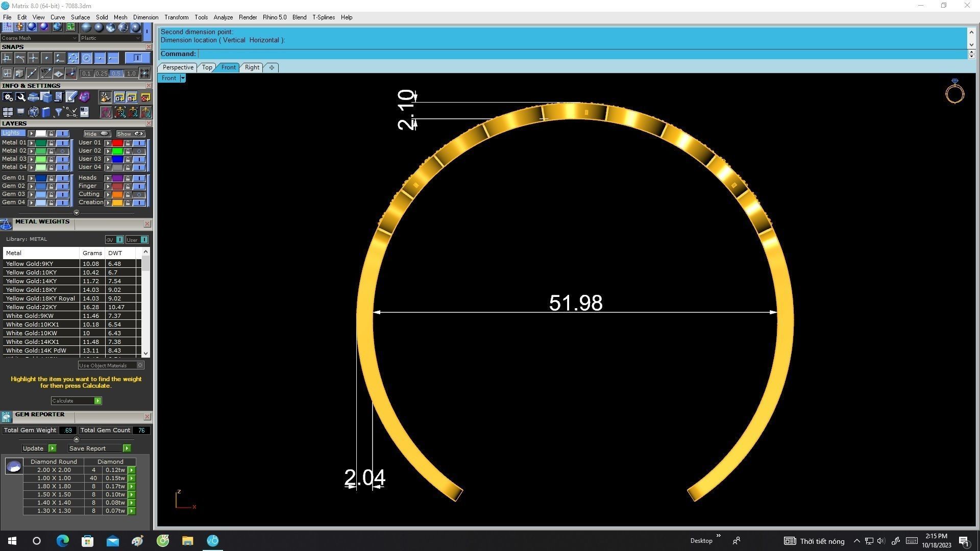Toggle the Cutting layer on/off switch
The height and width of the screenshot is (551, 980).
(139, 194)
